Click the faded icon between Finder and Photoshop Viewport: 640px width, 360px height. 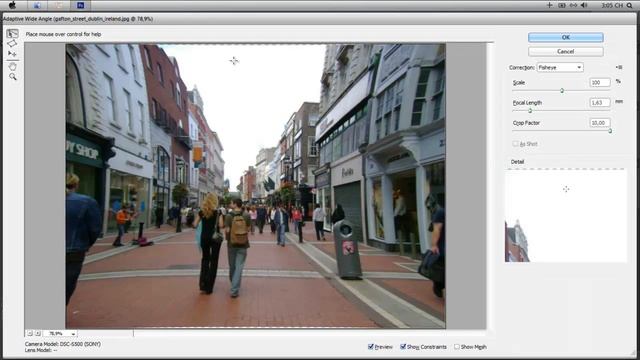tap(58, 5)
